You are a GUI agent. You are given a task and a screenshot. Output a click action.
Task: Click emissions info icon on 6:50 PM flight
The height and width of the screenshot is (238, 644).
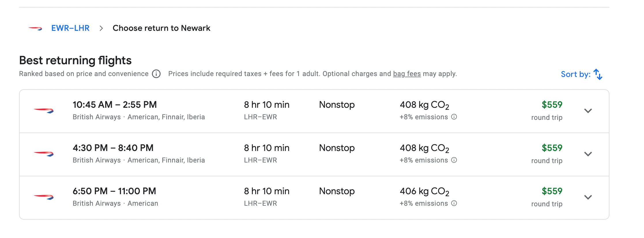454,203
